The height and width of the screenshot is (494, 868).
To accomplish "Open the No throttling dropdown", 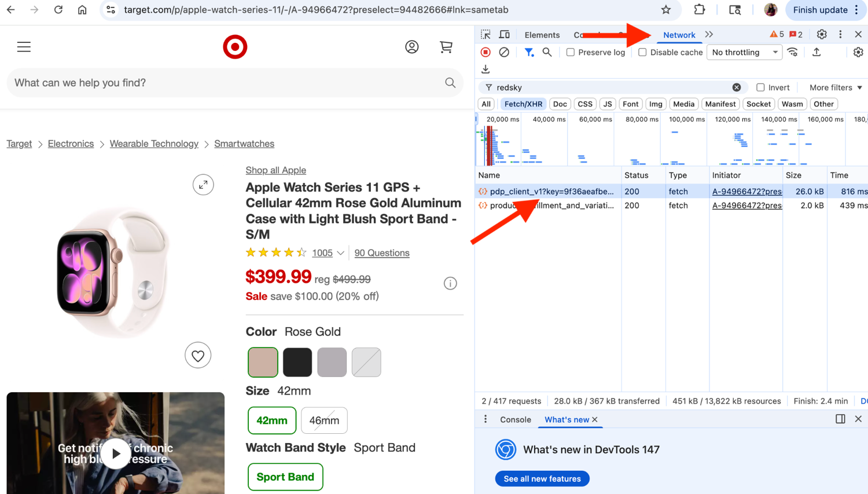I will click(x=745, y=52).
